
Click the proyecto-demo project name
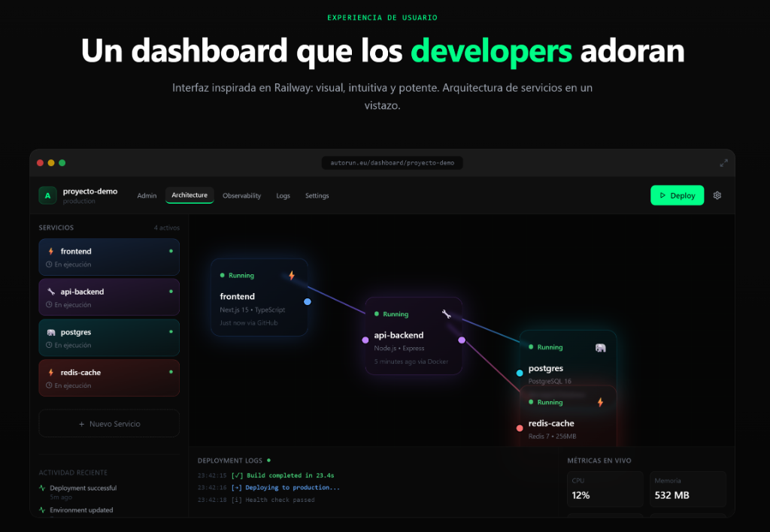[90, 192]
